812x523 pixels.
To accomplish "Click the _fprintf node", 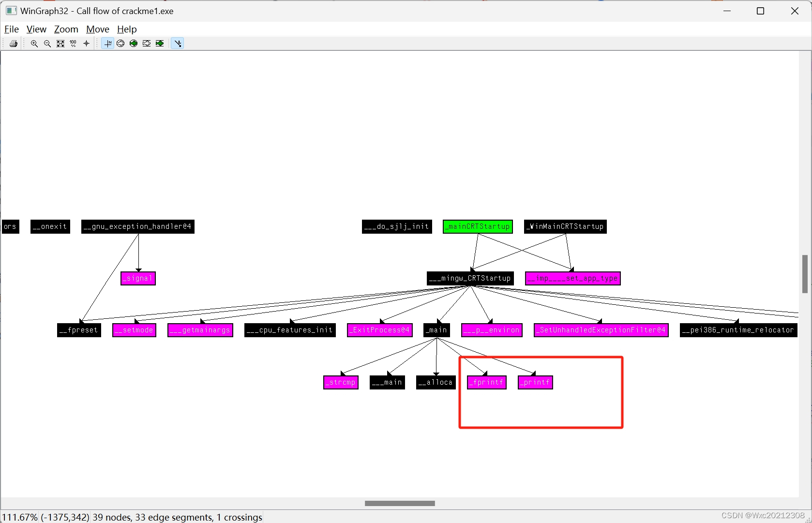I will pyautogui.click(x=487, y=382).
